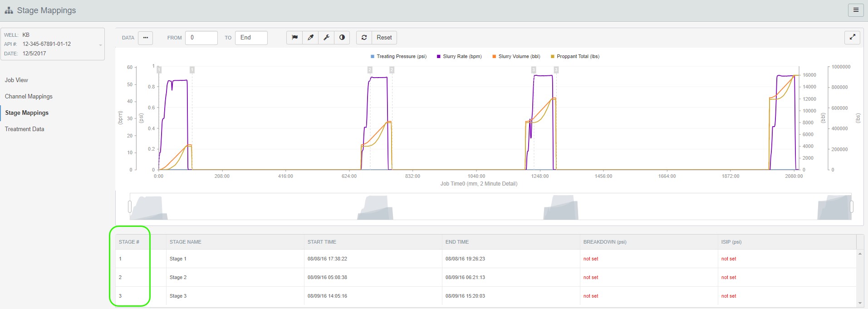The height and width of the screenshot is (309, 868).
Task: Open the hamburger menu at top right
Action: 856,10
